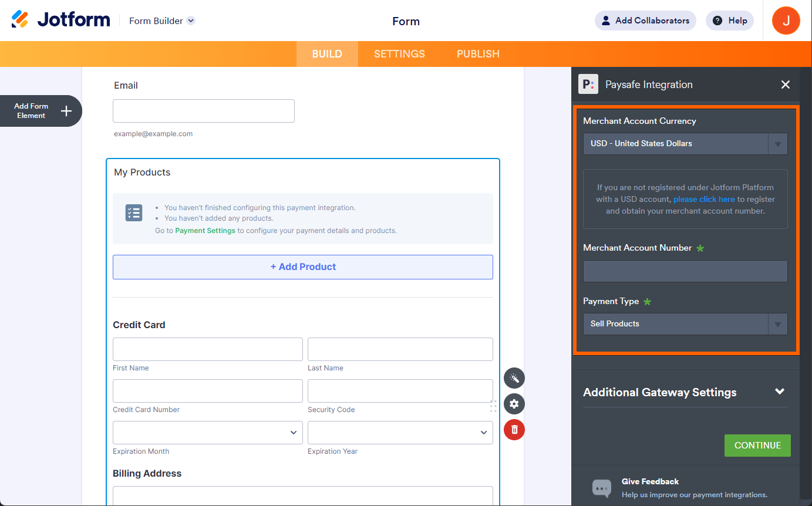Open Merchant Account Currency dropdown

pyautogui.click(x=685, y=144)
